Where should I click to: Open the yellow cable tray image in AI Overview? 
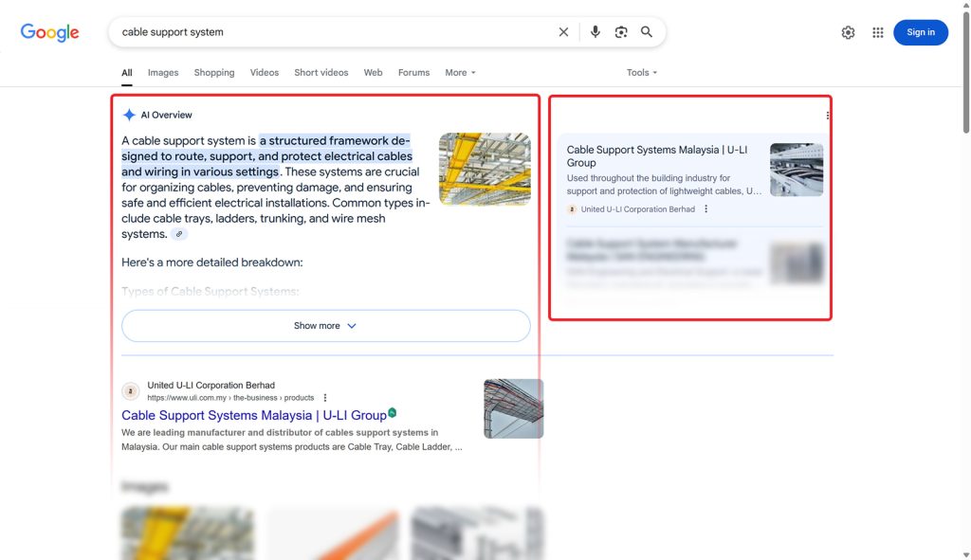click(x=485, y=169)
